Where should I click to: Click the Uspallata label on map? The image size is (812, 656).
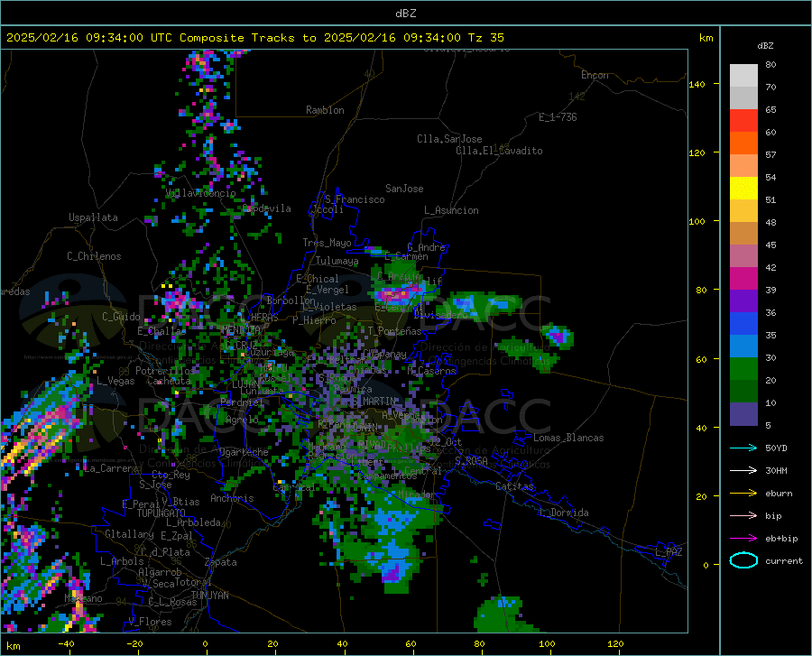pos(93,217)
